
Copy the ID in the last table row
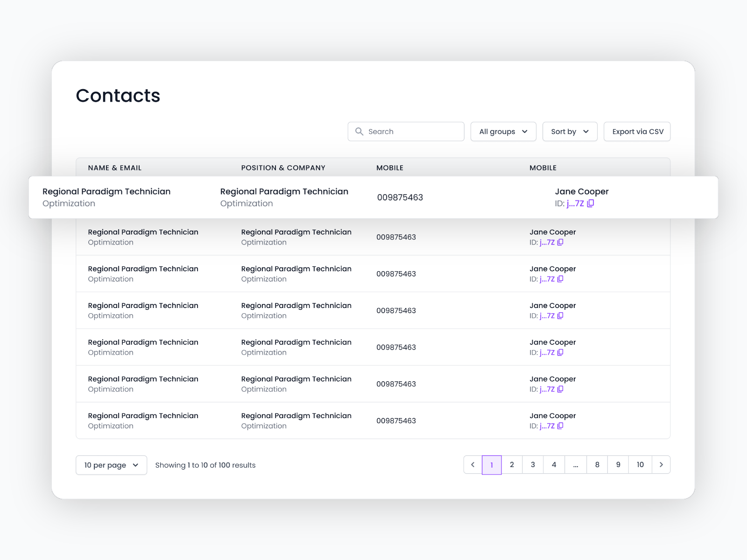click(560, 426)
